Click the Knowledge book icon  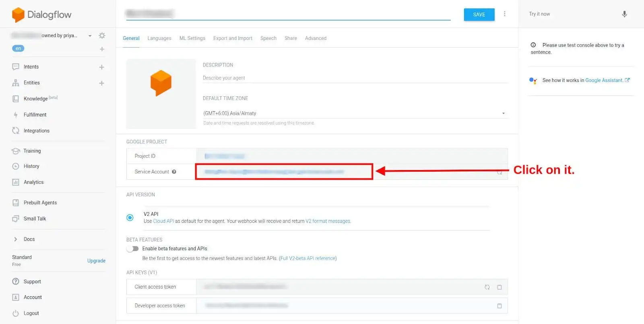click(x=16, y=99)
